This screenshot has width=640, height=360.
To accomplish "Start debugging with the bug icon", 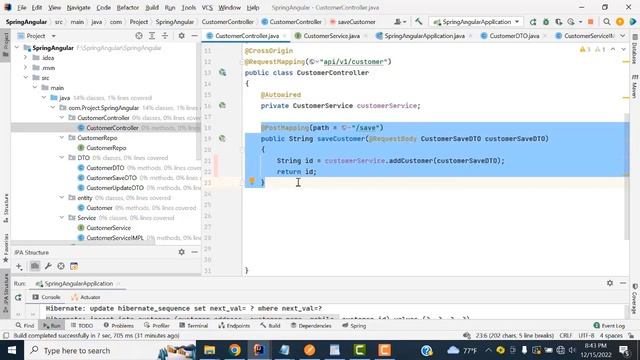I will pos(546,22).
